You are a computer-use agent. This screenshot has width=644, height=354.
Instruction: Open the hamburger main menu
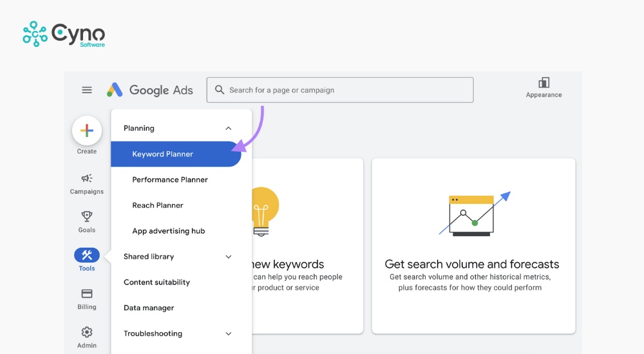click(87, 90)
